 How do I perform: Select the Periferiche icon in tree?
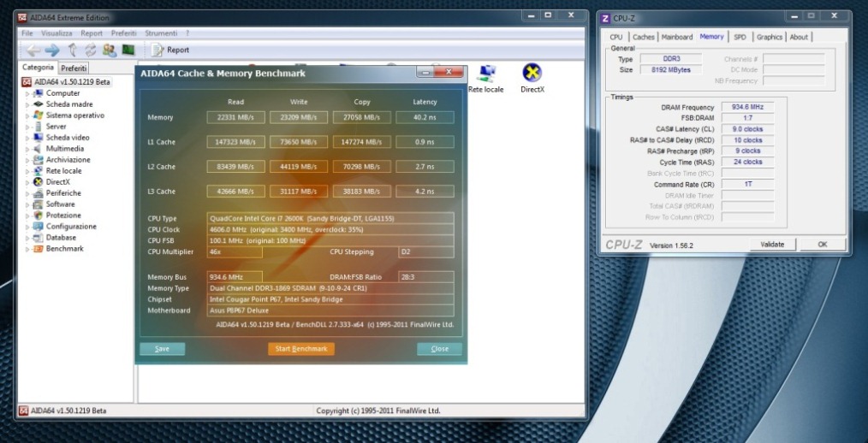pos(38,193)
